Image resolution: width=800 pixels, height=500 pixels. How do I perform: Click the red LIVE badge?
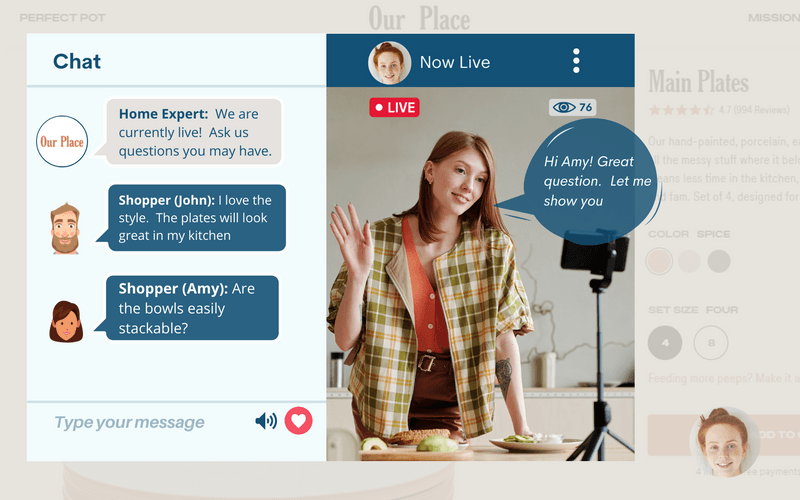pos(394,107)
